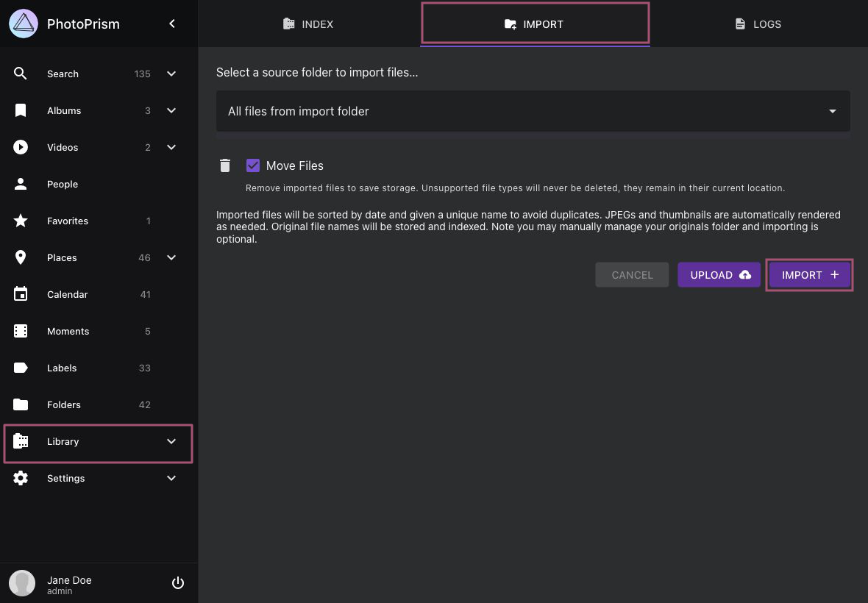
Task: Open Favorites via the star icon
Action: (20, 220)
